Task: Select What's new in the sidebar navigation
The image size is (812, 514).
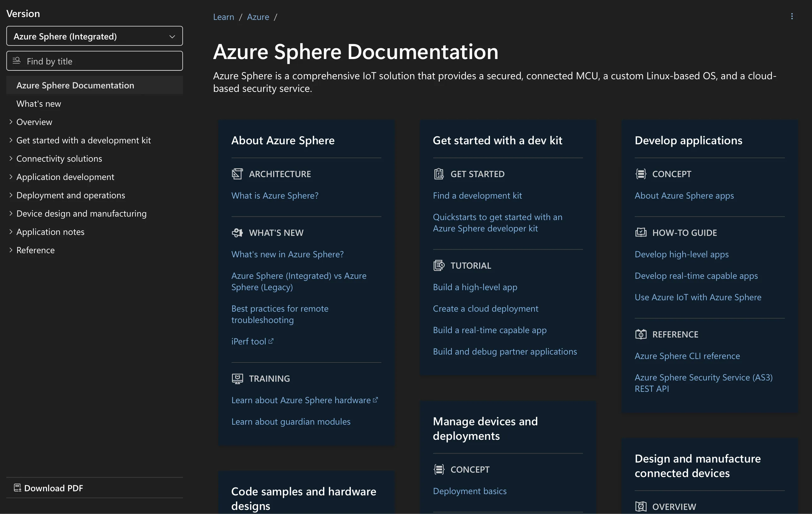Action: (x=38, y=104)
